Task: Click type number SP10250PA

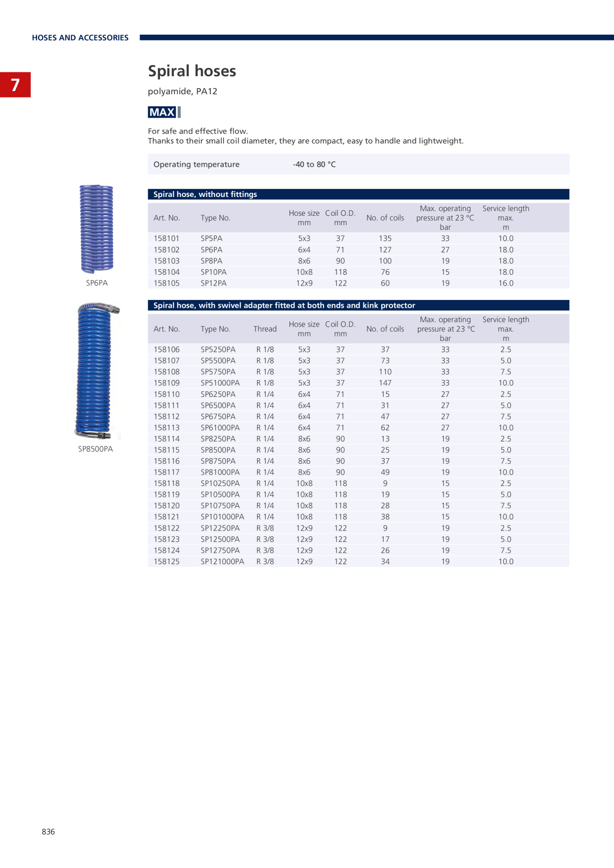Action: pyautogui.click(x=220, y=483)
